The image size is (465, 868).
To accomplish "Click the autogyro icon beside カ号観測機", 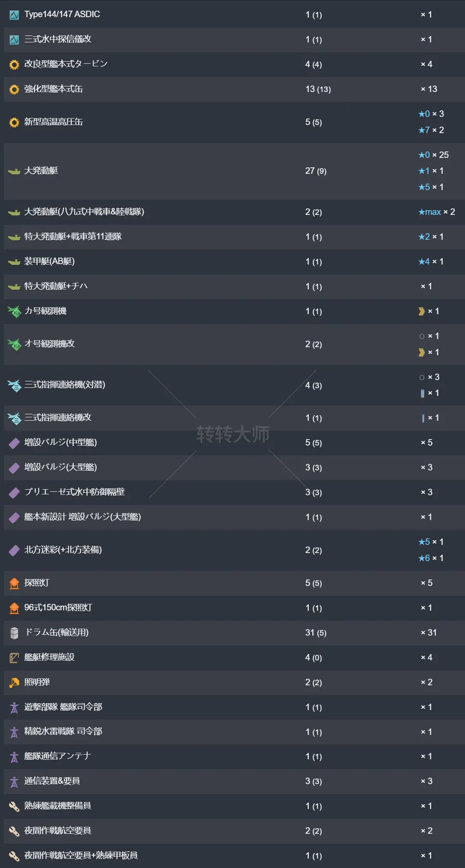I will pos(14,312).
